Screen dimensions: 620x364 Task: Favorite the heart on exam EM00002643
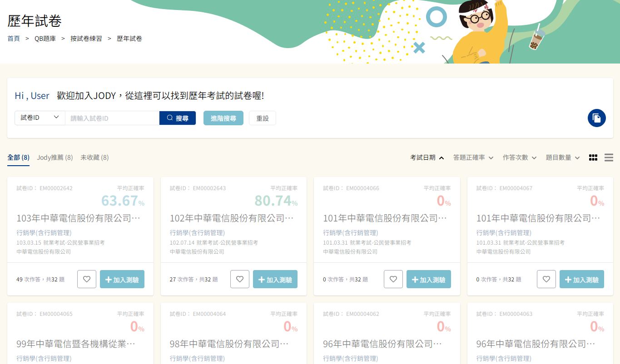(240, 279)
